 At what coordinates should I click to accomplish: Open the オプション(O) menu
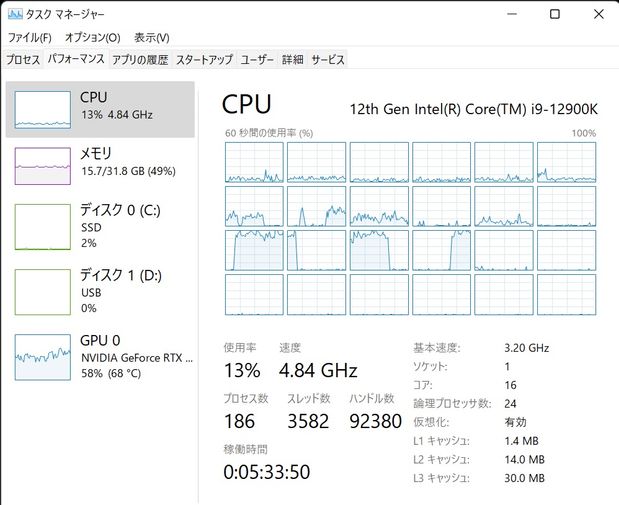92,38
